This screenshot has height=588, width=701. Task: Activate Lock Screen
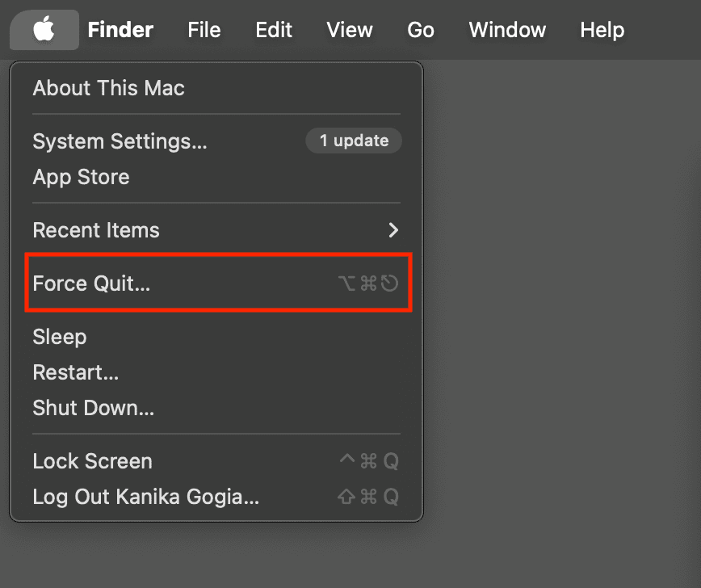92,460
